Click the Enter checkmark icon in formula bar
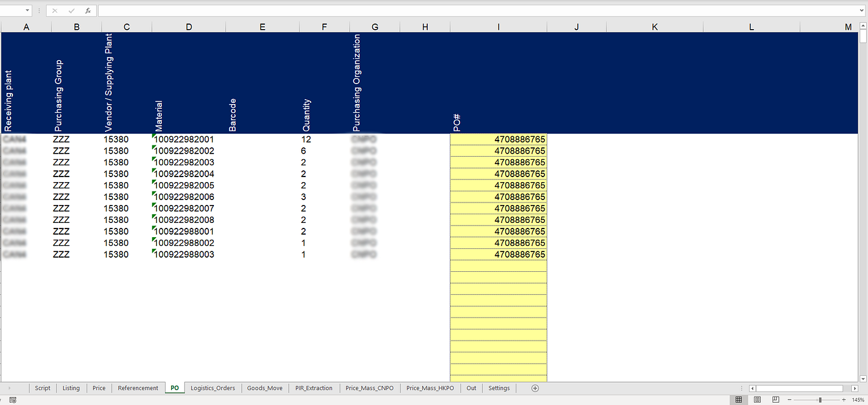The image size is (868, 405). pyautogui.click(x=71, y=10)
